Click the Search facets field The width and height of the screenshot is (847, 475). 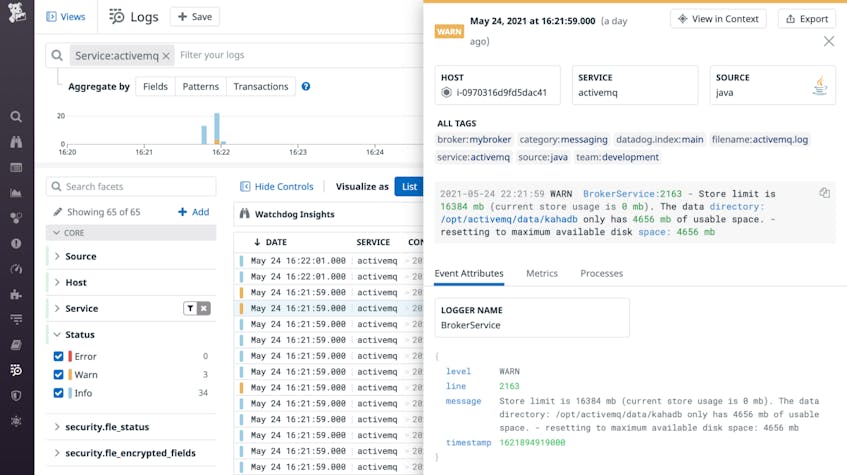(x=131, y=186)
